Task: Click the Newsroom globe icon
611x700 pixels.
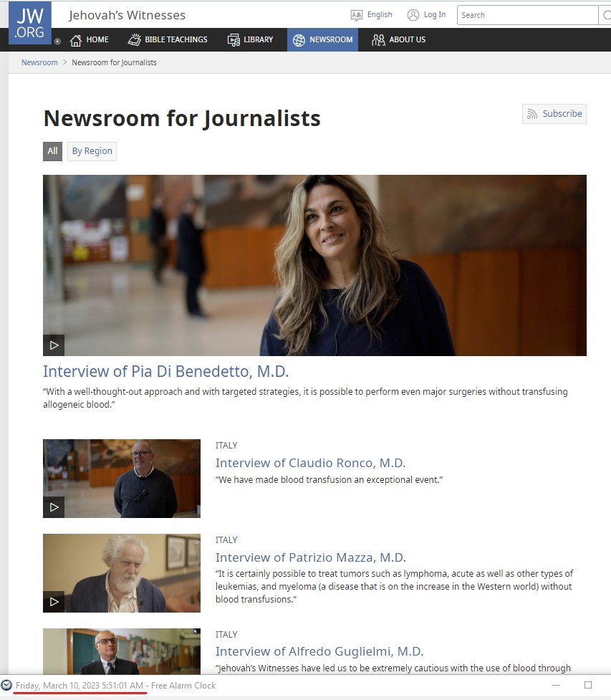Action: click(x=299, y=40)
